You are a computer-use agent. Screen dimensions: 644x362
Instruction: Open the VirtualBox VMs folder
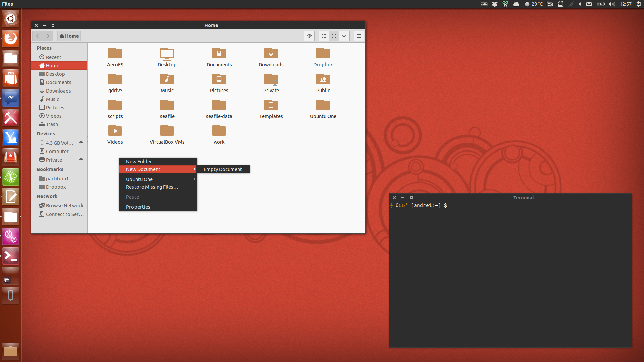pos(167,131)
